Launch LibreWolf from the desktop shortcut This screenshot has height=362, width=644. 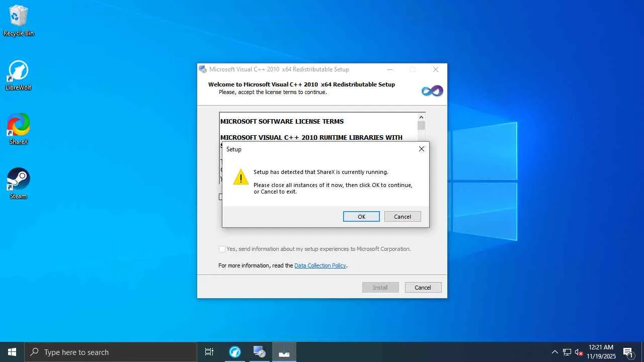(x=19, y=75)
